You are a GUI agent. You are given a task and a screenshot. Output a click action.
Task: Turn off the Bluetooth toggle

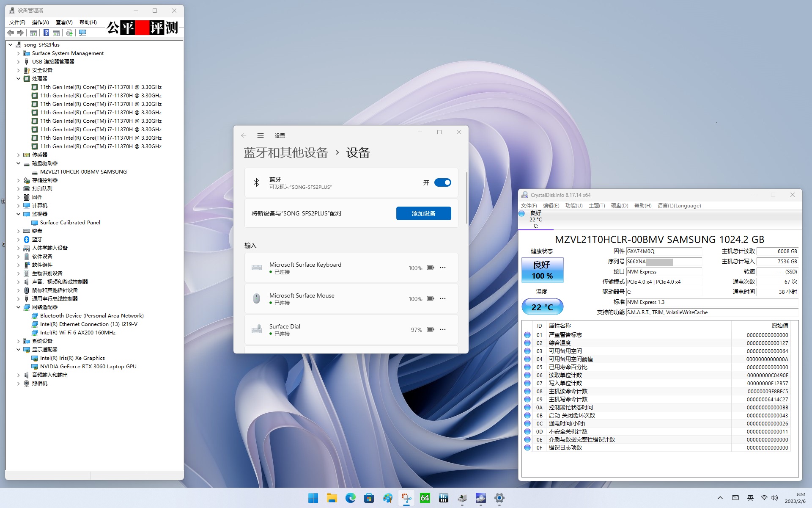(442, 182)
